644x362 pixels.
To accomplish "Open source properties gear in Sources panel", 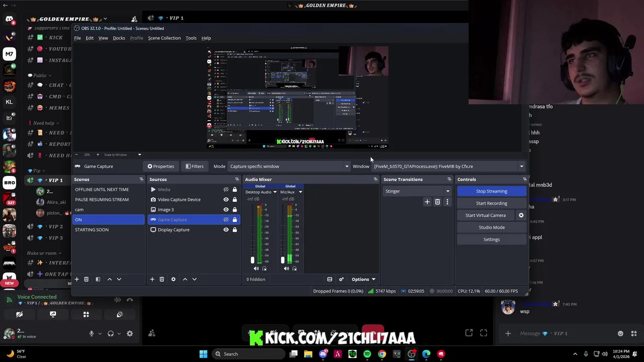I will (x=173, y=279).
